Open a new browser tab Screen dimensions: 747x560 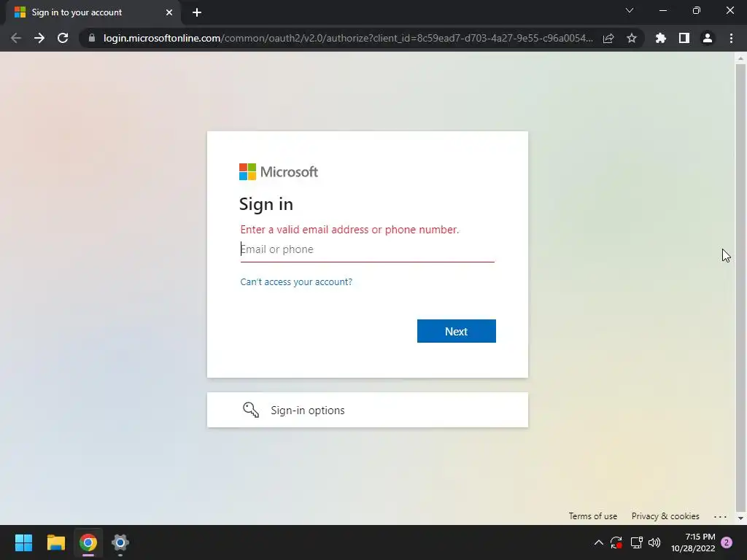pyautogui.click(x=197, y=12)
